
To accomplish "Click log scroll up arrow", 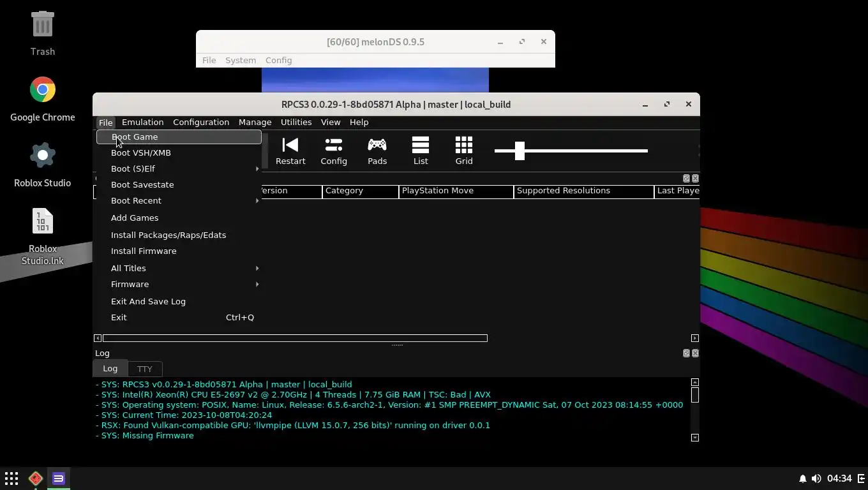I will [695, 382].
